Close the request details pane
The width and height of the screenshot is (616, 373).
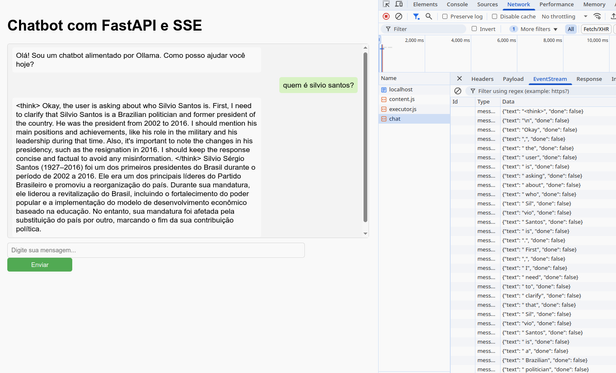[x=459, y=79]
